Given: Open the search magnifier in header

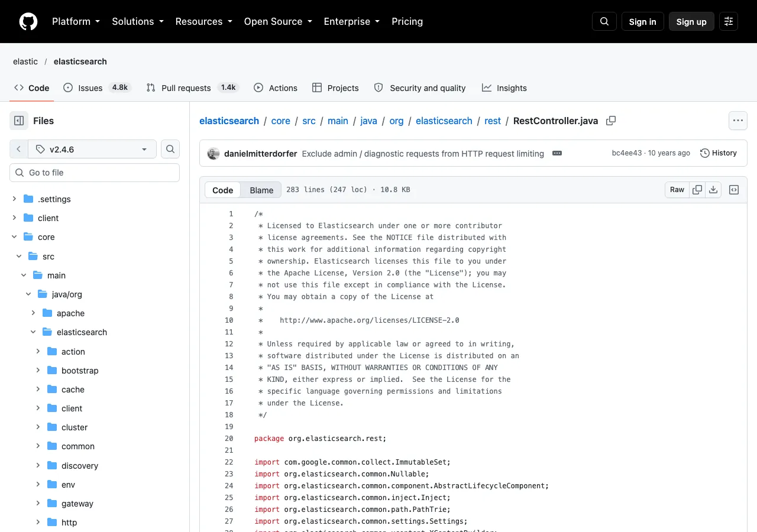Looking at the screenshot, I should pos(604,21).
